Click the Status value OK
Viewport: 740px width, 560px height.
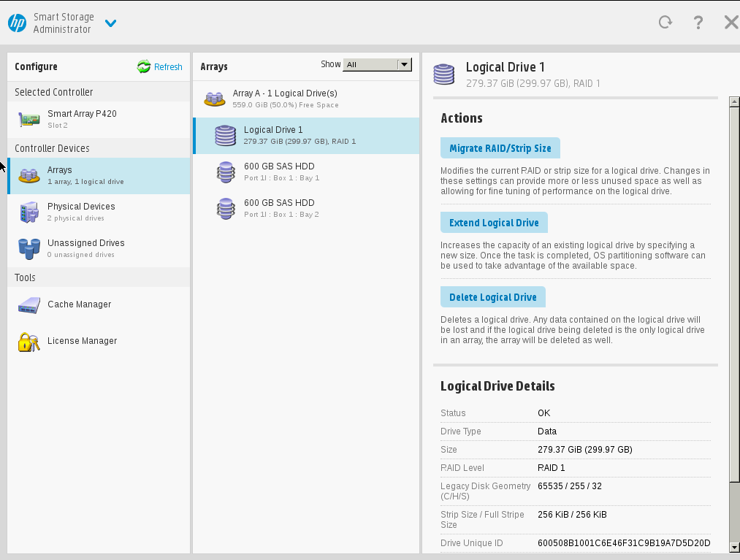543,413
